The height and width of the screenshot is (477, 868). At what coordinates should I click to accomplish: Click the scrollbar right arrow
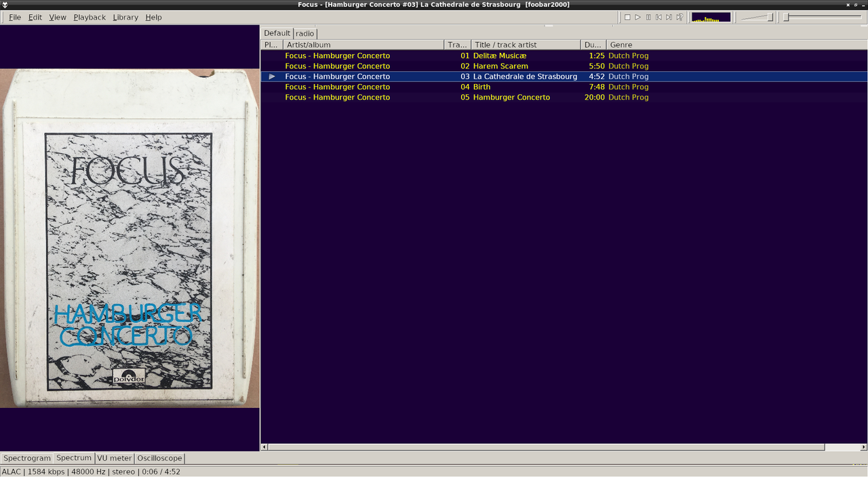click(864, 447)
